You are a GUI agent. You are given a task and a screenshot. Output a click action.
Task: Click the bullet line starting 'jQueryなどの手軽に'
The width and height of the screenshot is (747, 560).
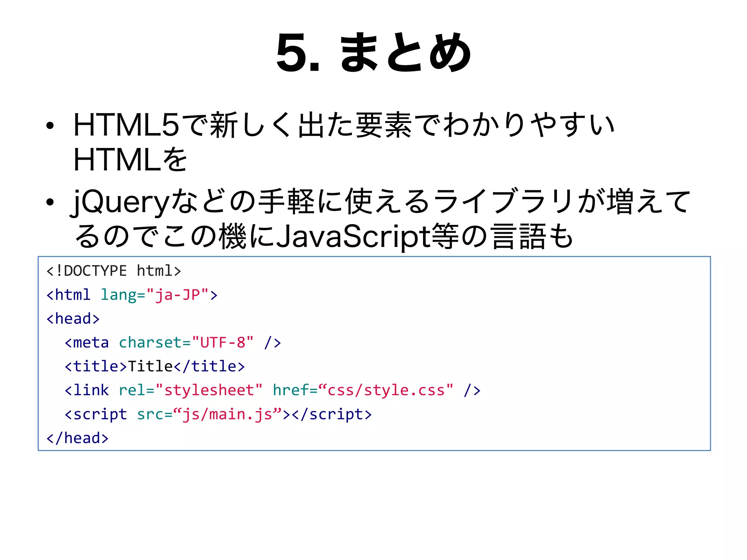[380, 202]
